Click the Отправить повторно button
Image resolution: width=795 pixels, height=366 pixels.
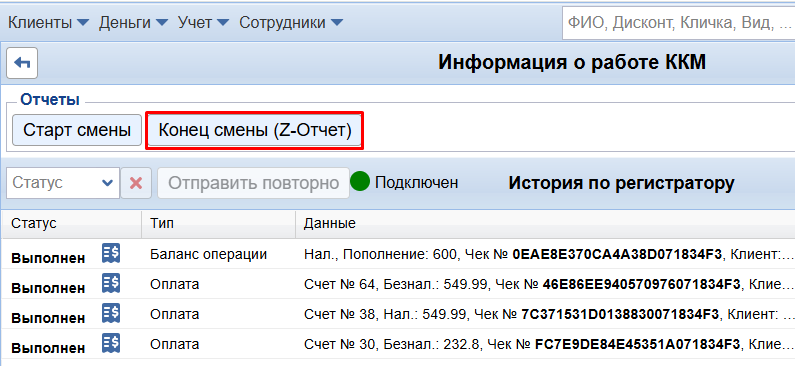254,183
